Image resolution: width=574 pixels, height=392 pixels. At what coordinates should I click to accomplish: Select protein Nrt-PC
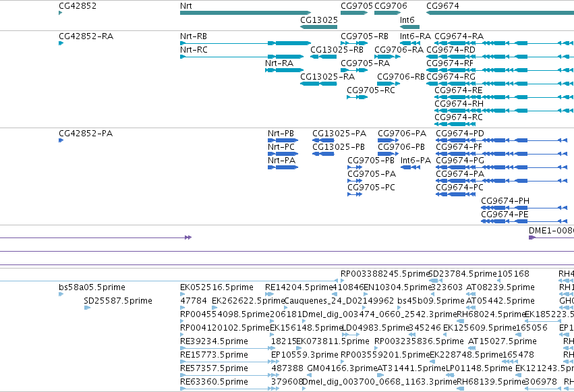tap(283, 154)
